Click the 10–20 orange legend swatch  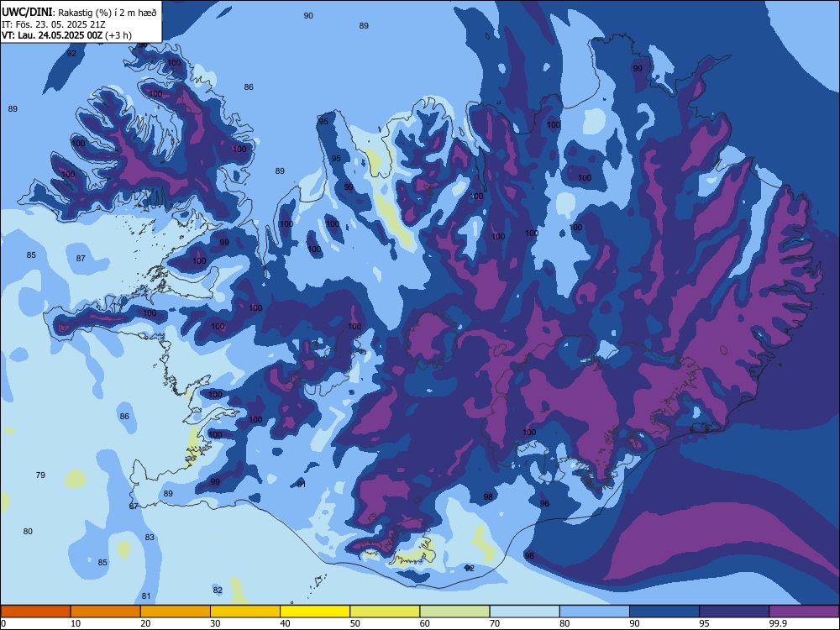[x=106, y=612]
